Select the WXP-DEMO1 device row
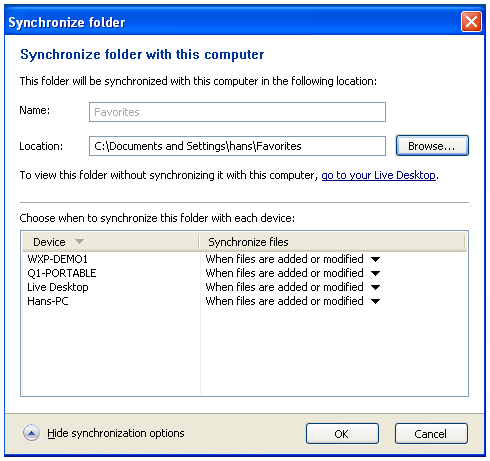Viewport: 490px width, 461px height. click(245, 259)
